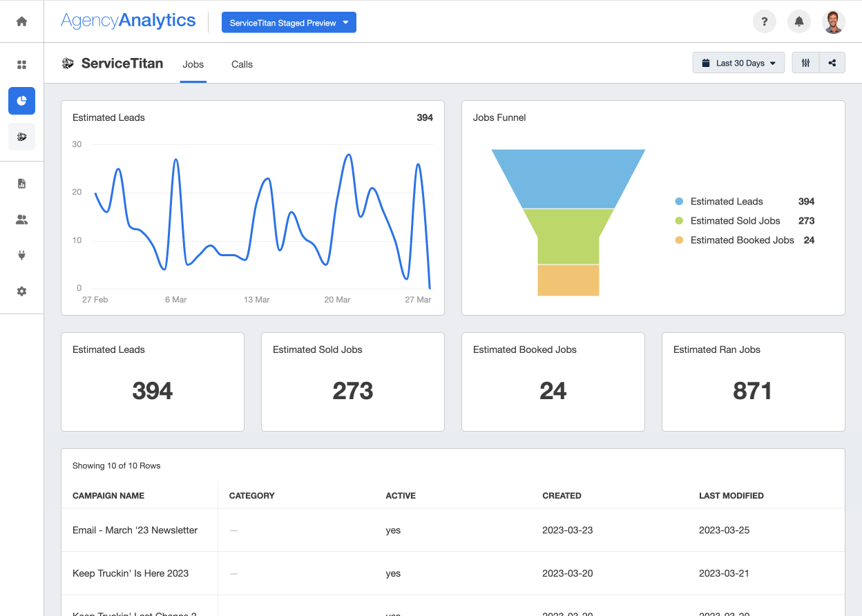Click the Estimated Ran Jobs 871 value
Image resolution: width=862 pixels, height=616 pixels.
(752, 391)
